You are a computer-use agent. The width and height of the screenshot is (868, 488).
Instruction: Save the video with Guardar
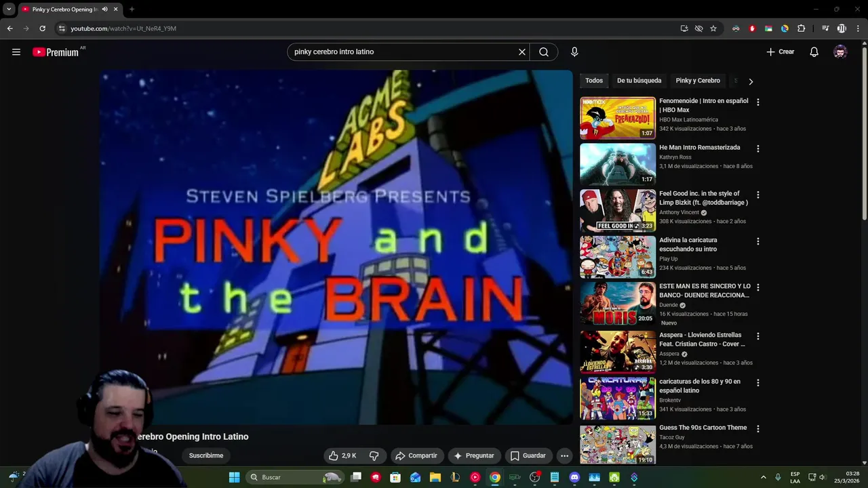[x=528, y=455]
